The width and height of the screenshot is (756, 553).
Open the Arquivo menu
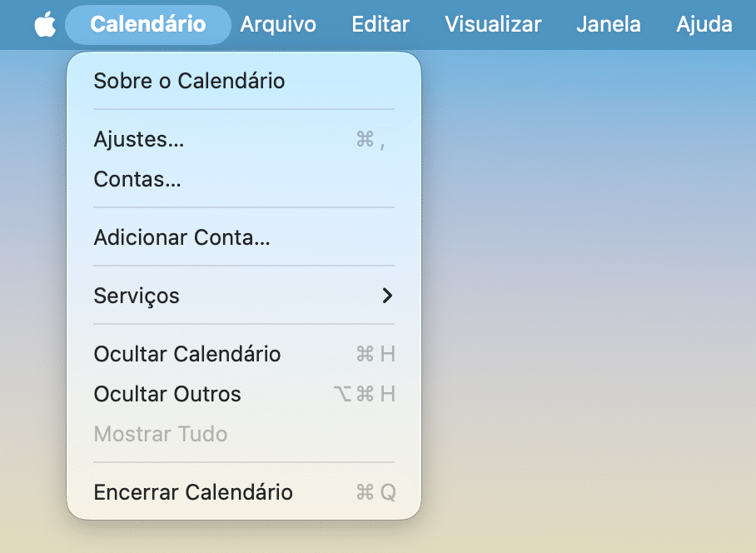(278, 24)
